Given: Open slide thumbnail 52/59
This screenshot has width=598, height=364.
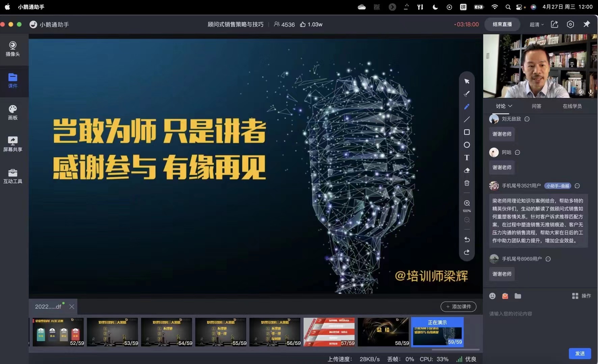Looking at the screenshot, I should (58, 332).
